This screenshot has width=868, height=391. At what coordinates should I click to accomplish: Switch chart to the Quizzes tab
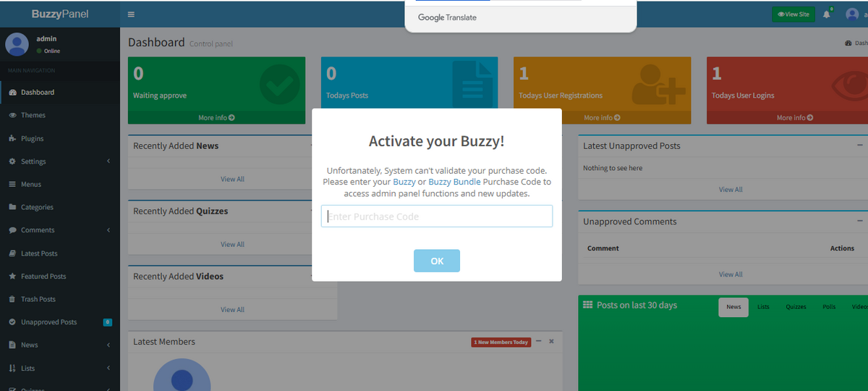pyautogui.click(x=796, y=306)
